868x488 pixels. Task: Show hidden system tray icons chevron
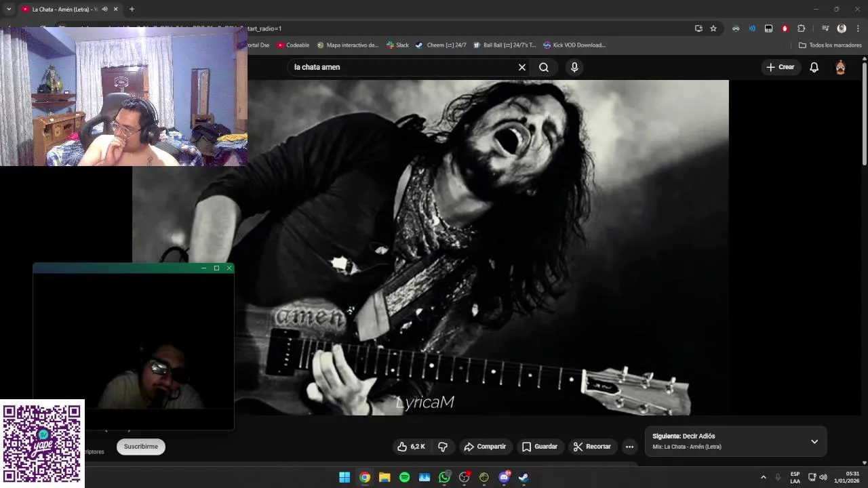coord(763,477)
